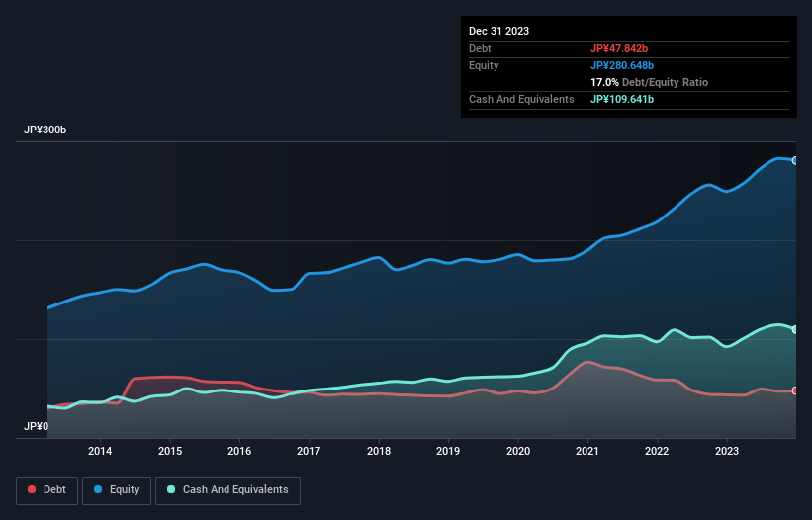This screenshot has width=812, height=520.
Task: Click the 17.0% Debt/Equity Ratio text
Action: 649,82
